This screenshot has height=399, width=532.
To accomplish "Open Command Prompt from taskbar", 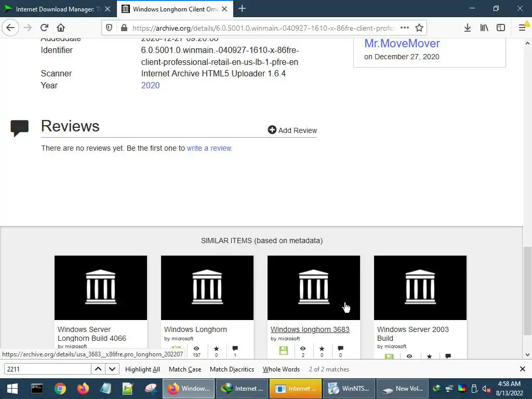I will pos(37,389).
